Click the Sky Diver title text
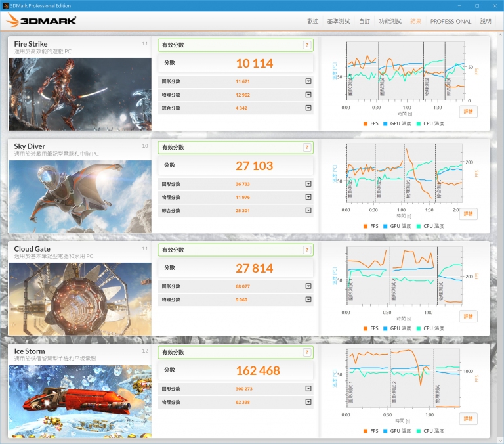This screenshot has height=444, width=504. point(30,146)
